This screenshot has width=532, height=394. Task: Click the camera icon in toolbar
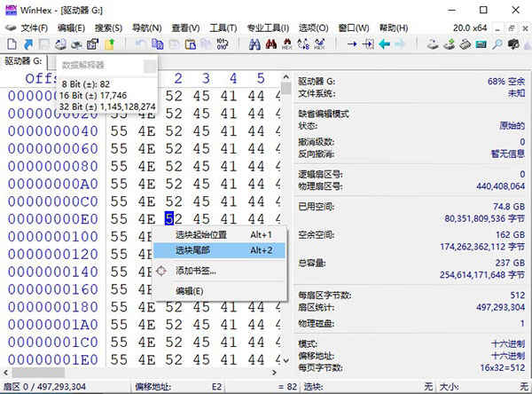(513, 44)
